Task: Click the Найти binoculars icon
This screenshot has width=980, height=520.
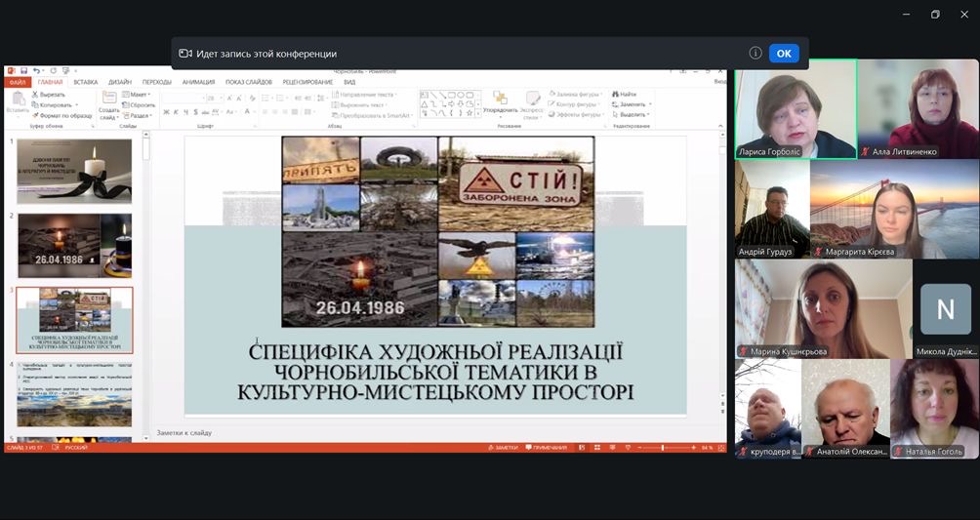Action: point(617,95)
